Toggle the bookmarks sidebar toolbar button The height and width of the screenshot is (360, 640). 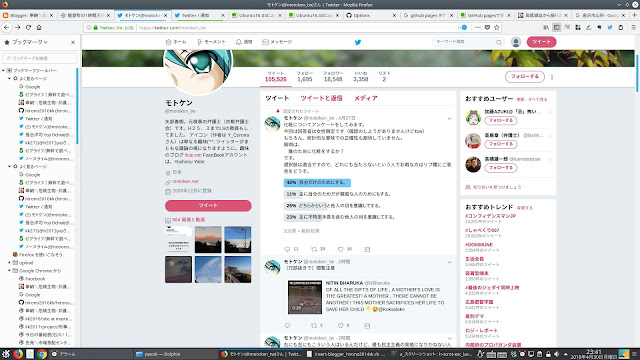(x=556, y=27)
